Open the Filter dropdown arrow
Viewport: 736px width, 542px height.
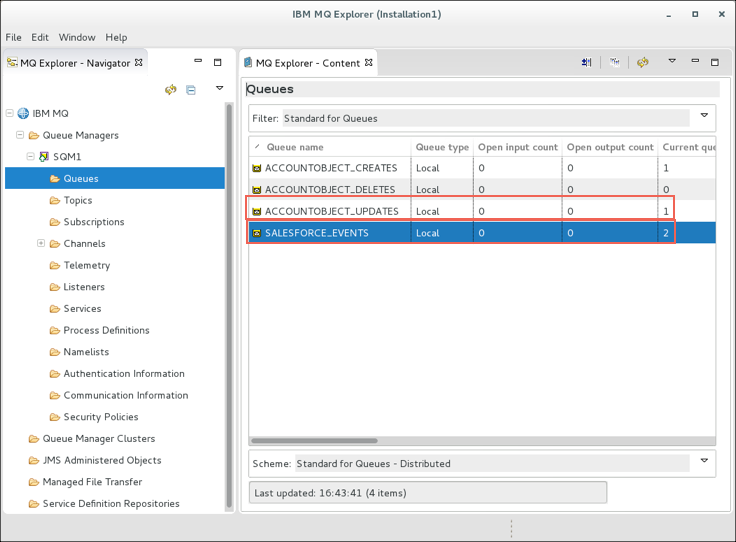[704, 115]
